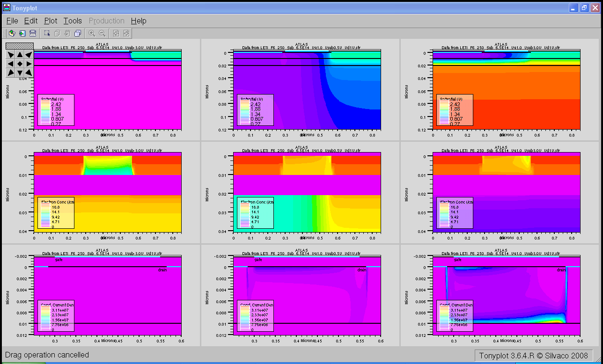Activate the dashed-rectangle Select tool icon
The width and height of the screenshot is (603, 364).
click(47, 33)
